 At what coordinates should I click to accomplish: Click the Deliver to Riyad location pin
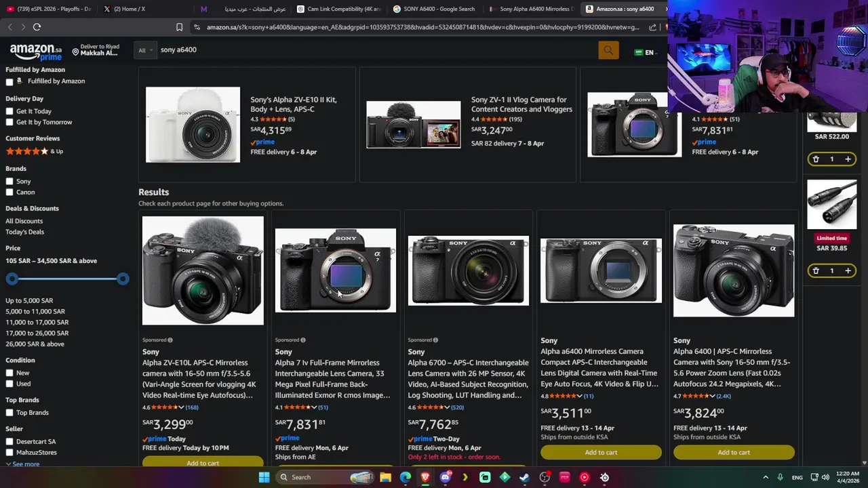(x=76, y=52)
